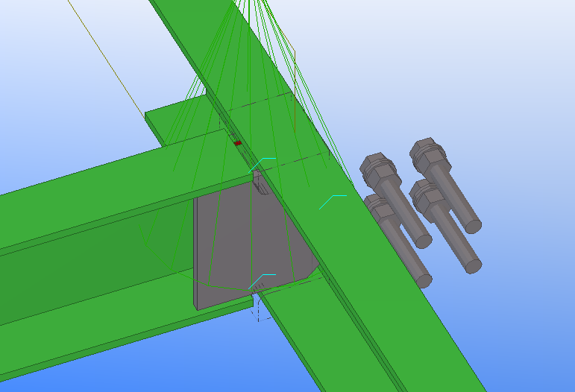575x392 pixels.
Task: Select the topmost bolt in the bolt group
Action: 445,186
